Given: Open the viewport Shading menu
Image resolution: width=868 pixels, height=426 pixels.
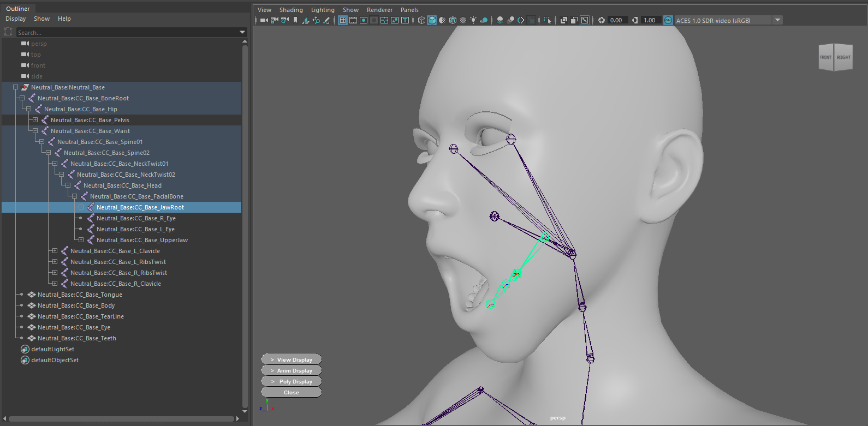Looking at the screenshot, I should click(x=291, y=10).
